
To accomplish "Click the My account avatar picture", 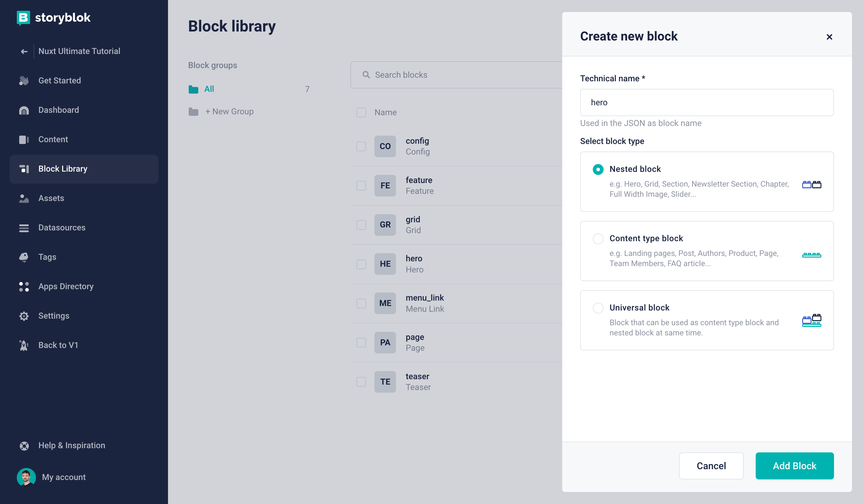I will (x=26, y=477).
